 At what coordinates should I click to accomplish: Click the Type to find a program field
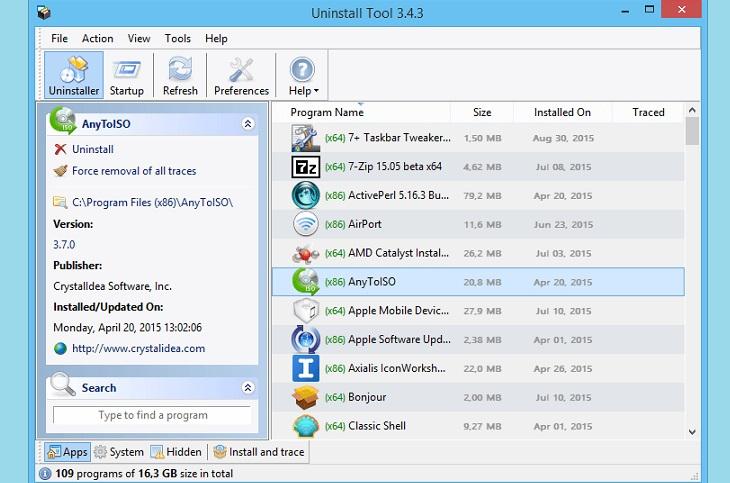(152, 415)
